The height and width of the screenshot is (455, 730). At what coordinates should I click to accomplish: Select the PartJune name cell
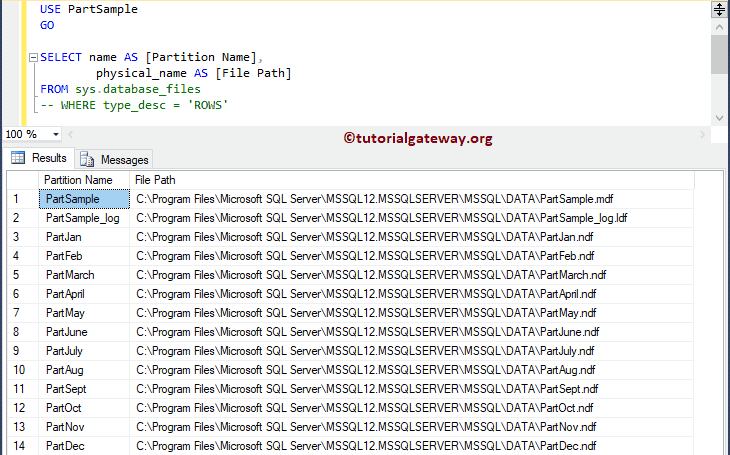pos(84,332)
